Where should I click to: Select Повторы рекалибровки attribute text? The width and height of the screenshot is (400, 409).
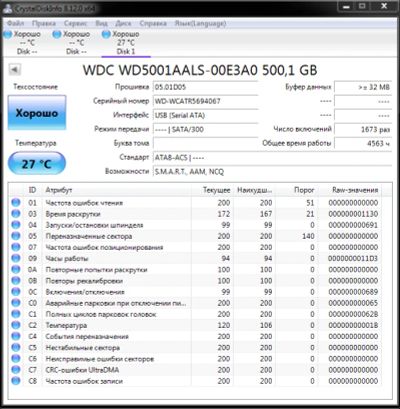click(x=84, y=281)
